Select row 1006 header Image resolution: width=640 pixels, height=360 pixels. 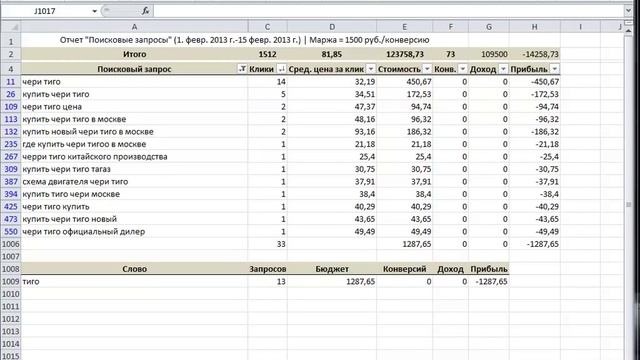click(11, 244)
